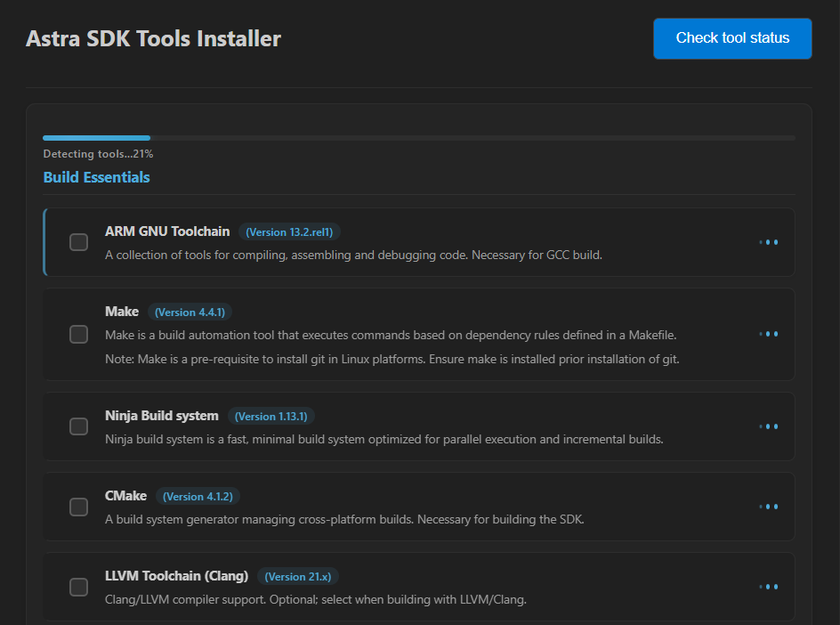Image resolution: width=840 pixels, height=625 pixels.
Task: Click the Version 21.x badge
Action: 298,577
